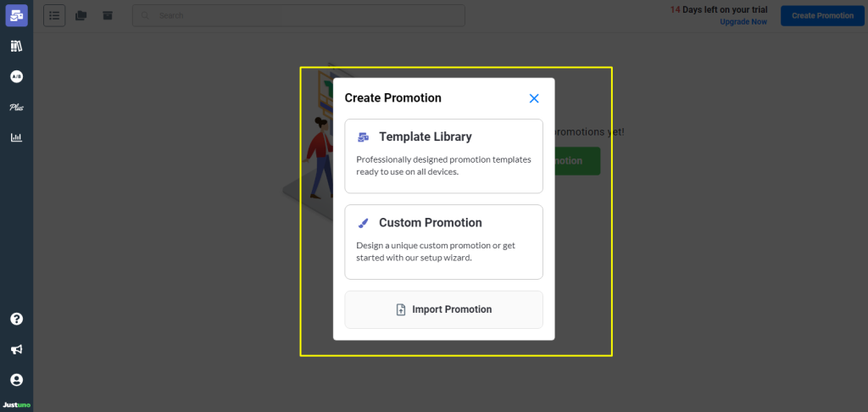Open the A/B testing sidebar icon
The image size is (868, 412).
tap(17, 77)
